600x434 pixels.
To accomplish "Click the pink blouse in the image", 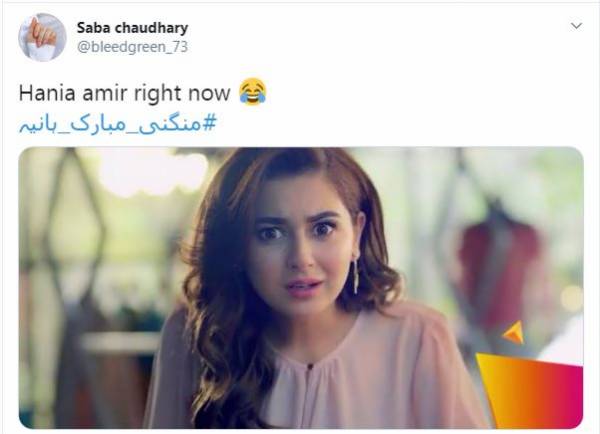I will (310, 367).
